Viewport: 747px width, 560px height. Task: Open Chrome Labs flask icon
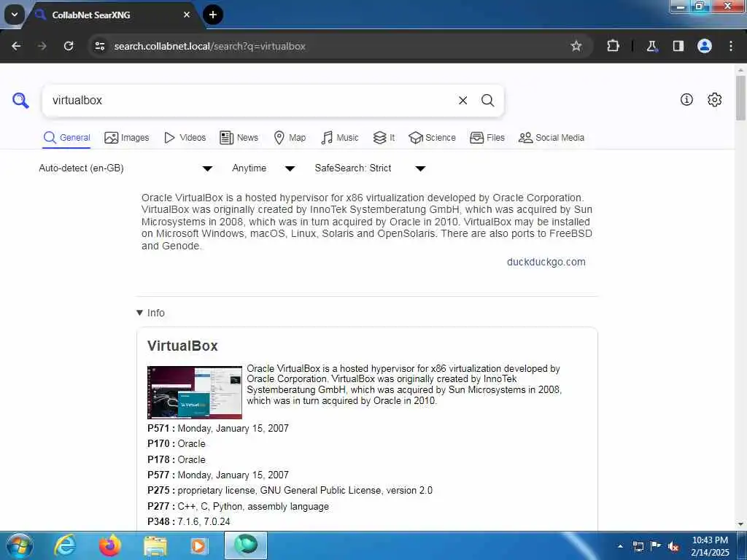pos(651,46)
